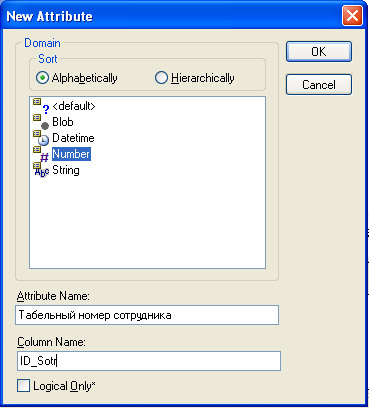Select the Blob domain entry
The image size is (369, 408).
tap(63, 122)
